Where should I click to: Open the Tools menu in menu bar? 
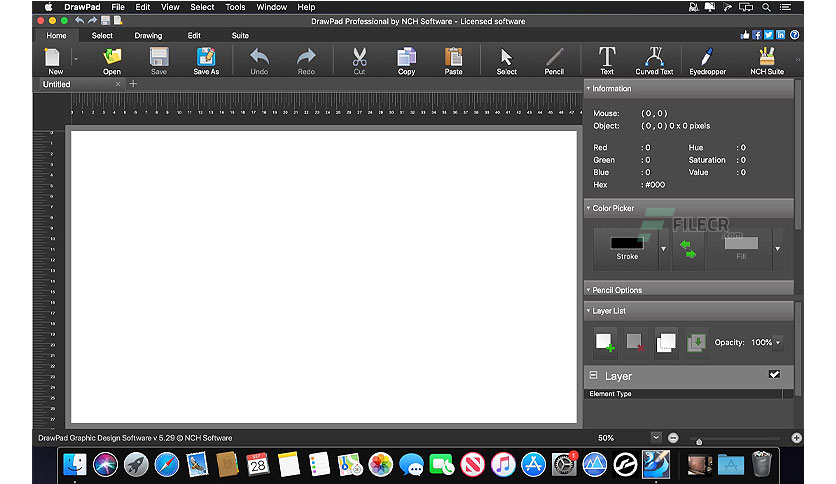click(x=235, y=7)
